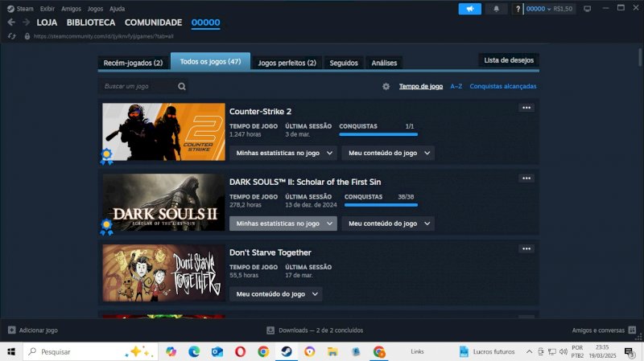Click the search magnifier icon
The image size is (644, 361).
183,86
